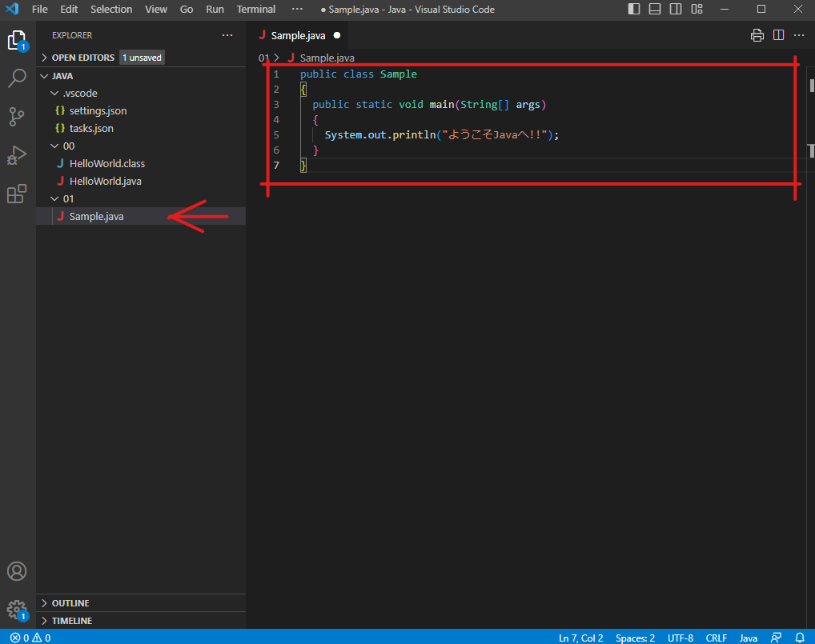Click the split editor right icon
Image resolution: width=815 pixels, height=644 pixels.
tap(778, 35)
